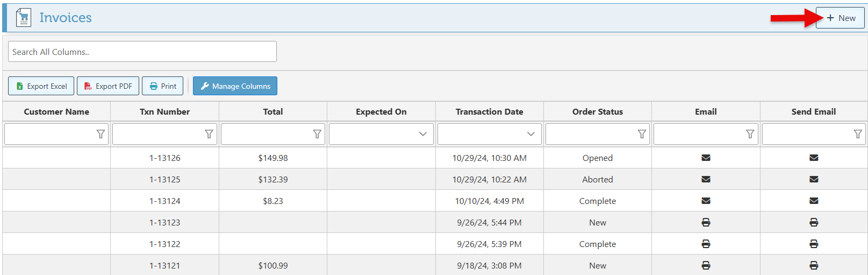Sort by the Transaction Date column header
The image size is (868, 275).
pos(489,111)
